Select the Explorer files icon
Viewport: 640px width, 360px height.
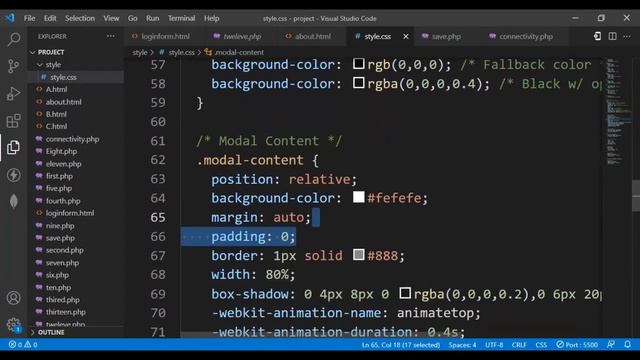13,147
